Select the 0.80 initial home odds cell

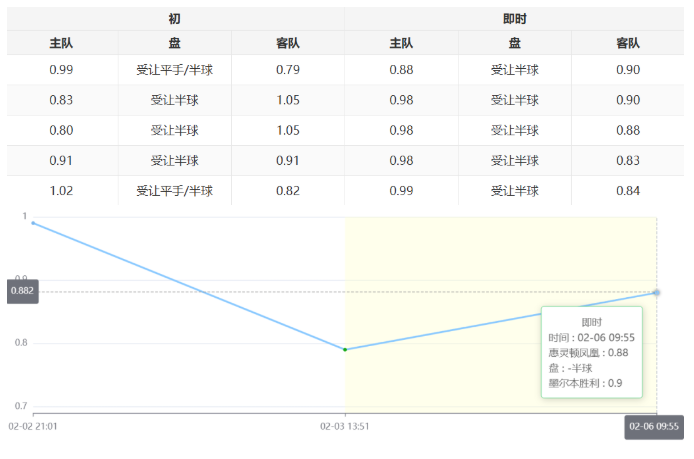61,130
